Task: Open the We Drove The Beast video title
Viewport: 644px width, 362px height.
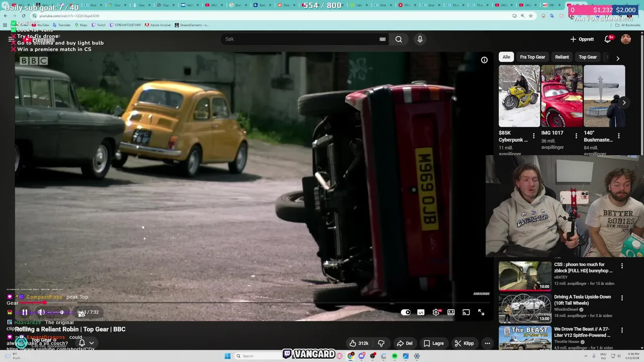Action: click(x=582, y=332)
